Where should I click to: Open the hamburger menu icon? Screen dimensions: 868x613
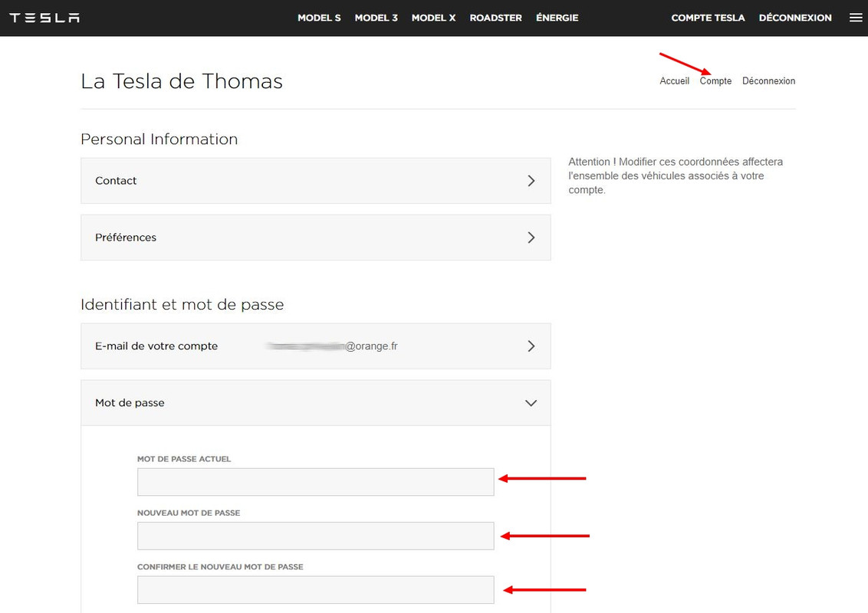(x=855, y=18)
